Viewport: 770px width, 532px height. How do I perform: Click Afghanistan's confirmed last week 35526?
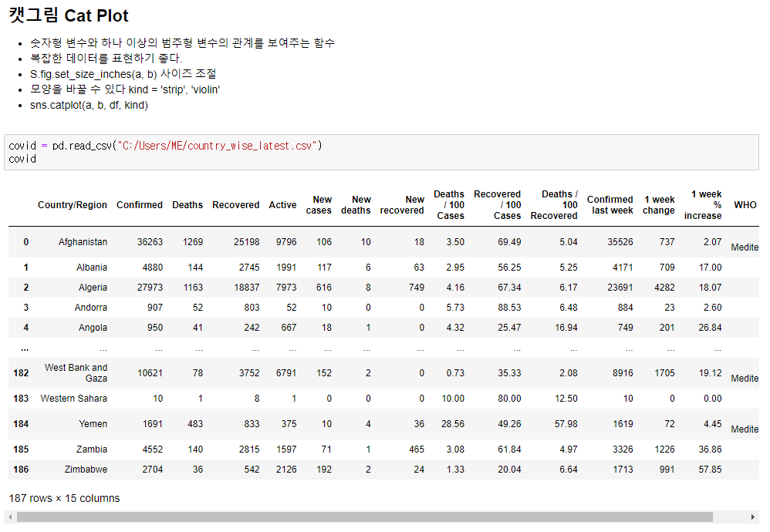[620, 242]
